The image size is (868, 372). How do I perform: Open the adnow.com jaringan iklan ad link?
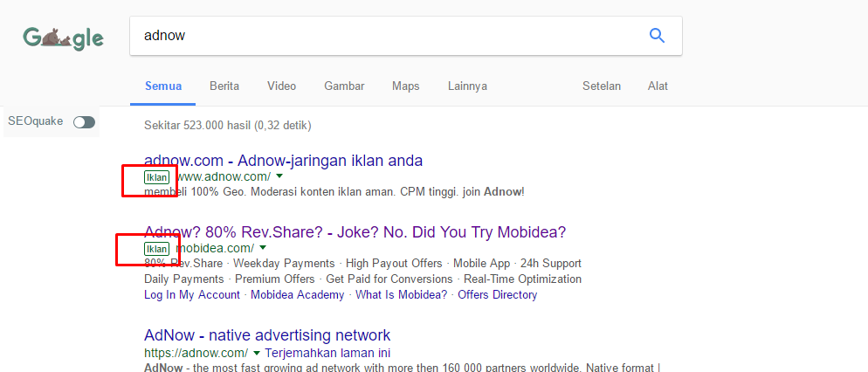tap(284, 161)
